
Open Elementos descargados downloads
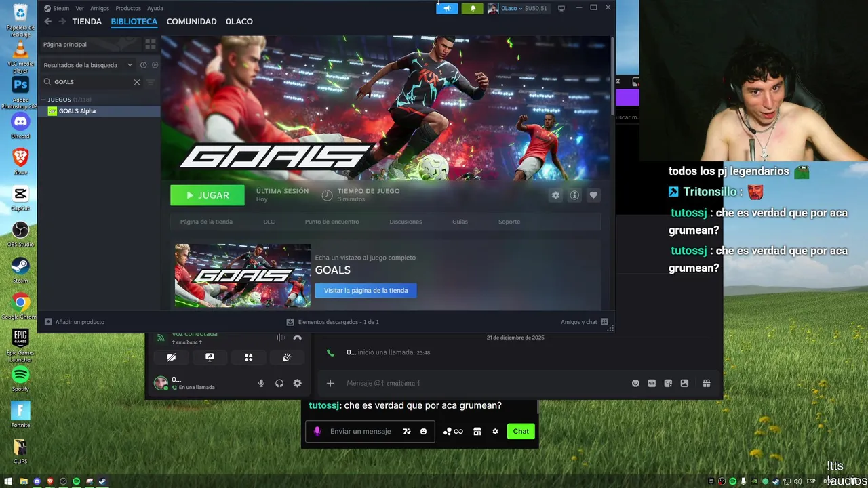(332, 322)
